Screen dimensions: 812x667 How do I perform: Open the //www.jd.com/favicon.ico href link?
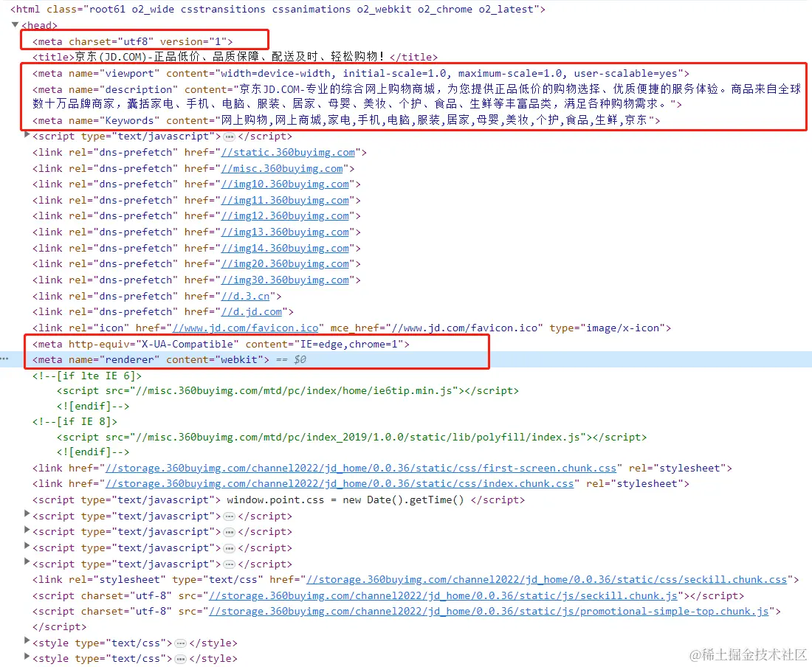pos(245,328)
